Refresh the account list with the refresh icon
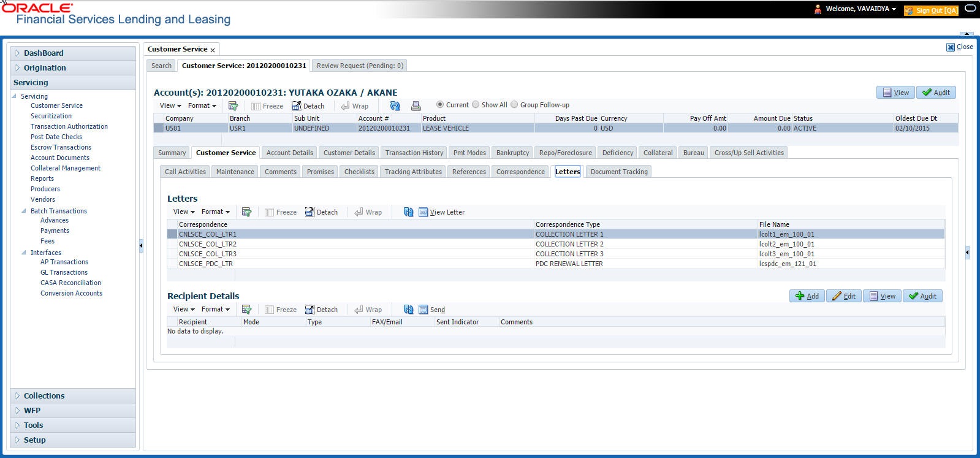The image size is (980, 458). click(x=395, y=105)
